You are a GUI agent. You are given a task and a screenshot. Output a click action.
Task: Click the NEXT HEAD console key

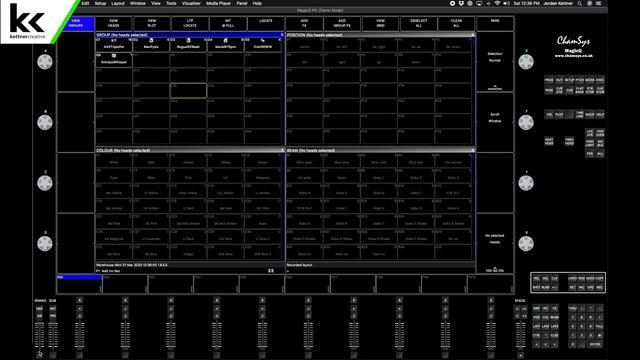(549, 142)
